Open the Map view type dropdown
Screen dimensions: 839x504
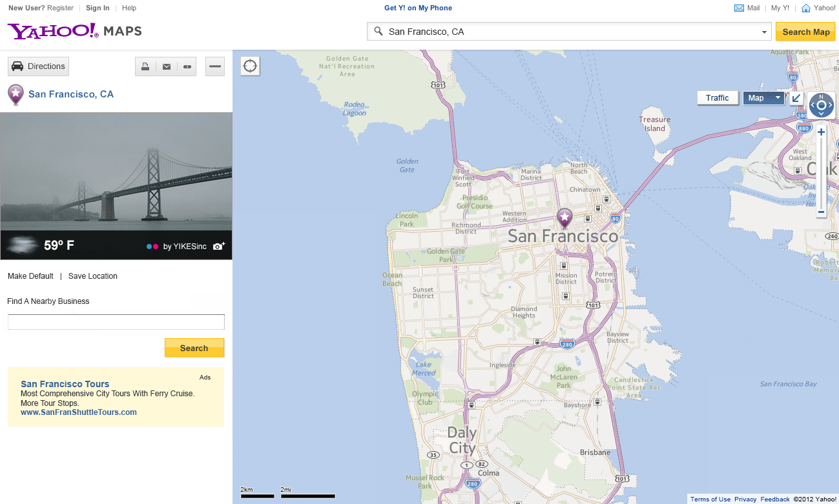pos(763,98)
